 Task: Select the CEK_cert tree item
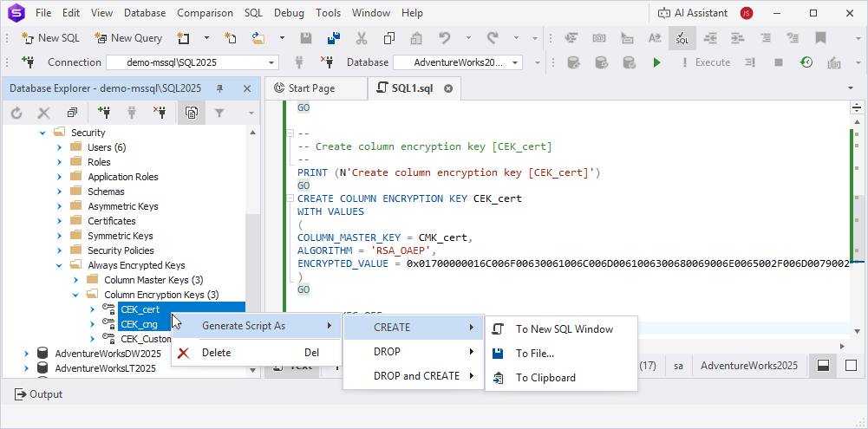[x=140, y=309]
